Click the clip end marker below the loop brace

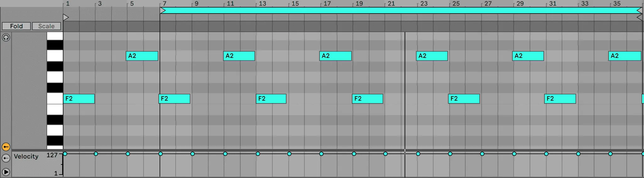(639, 17)
